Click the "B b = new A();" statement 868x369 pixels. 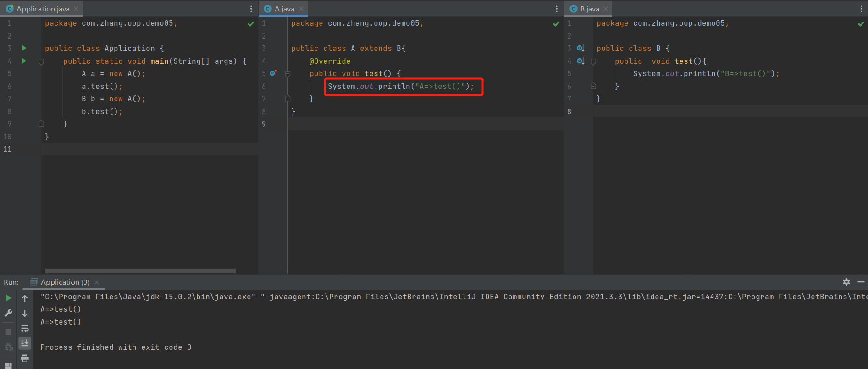click(113, 99)
